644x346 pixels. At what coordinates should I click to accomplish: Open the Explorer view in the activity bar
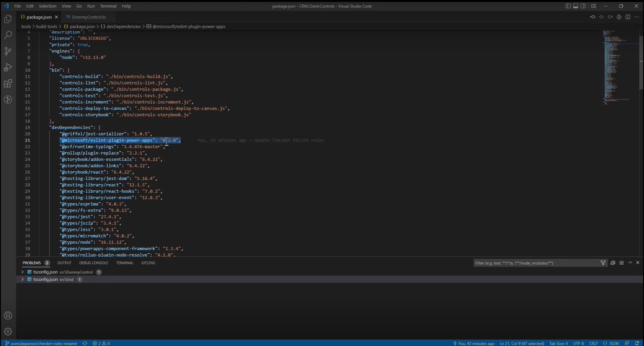click(7, 19)
